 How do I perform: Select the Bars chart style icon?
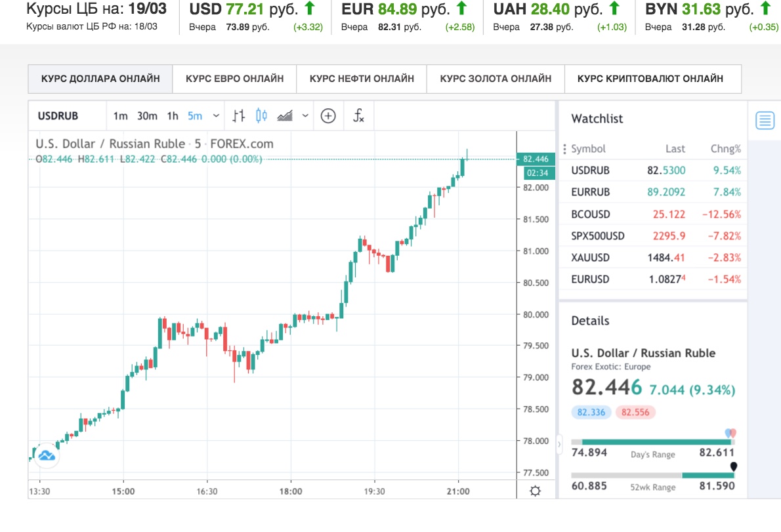coord(239,116)
